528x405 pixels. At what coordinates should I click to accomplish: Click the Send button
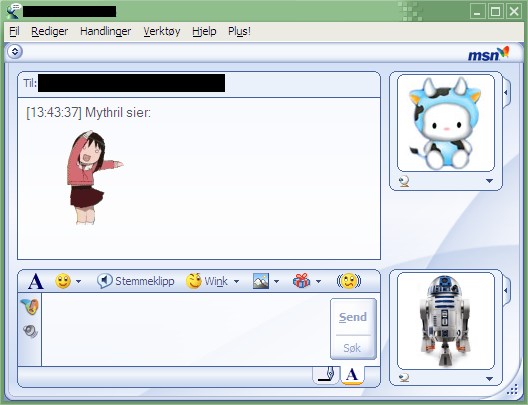pos(353,317)
